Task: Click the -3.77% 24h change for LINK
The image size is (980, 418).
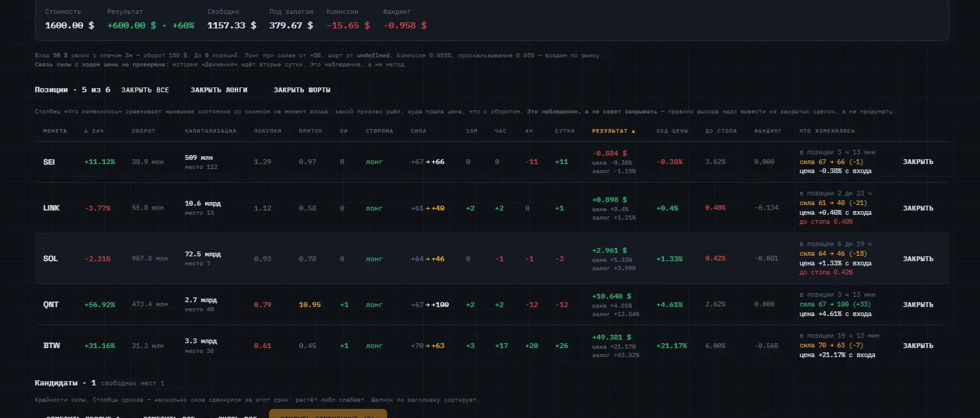Action: [98, 208]
